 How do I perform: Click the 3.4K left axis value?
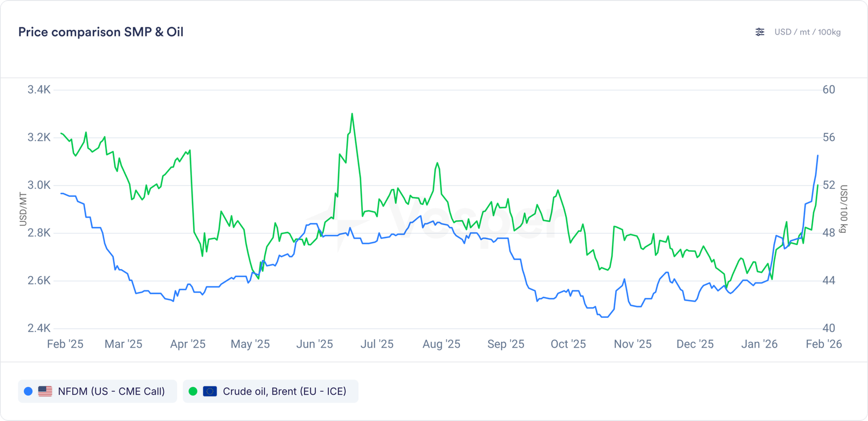point(39,90)
